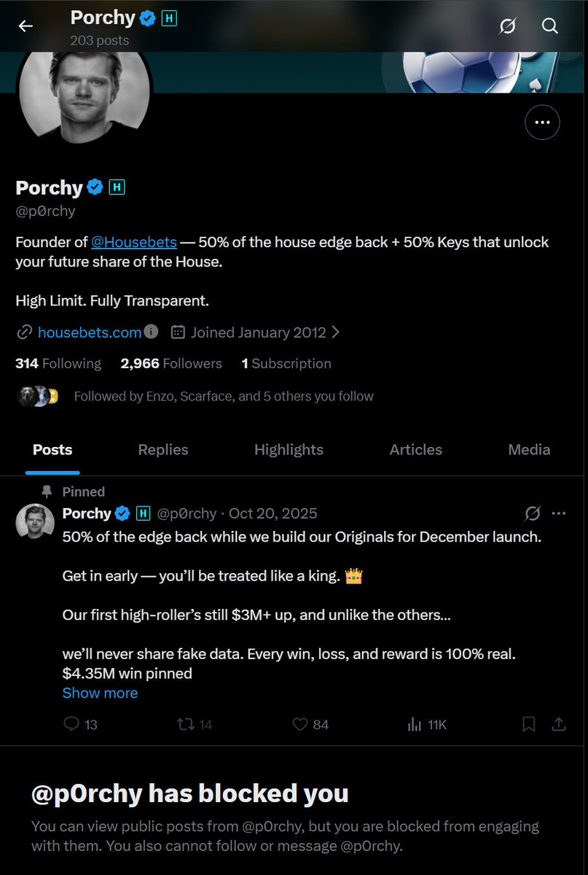This screenshot has width=588, height=875.
Task: Switch to the Highlights tab
Action: click(x=289, y=450)
